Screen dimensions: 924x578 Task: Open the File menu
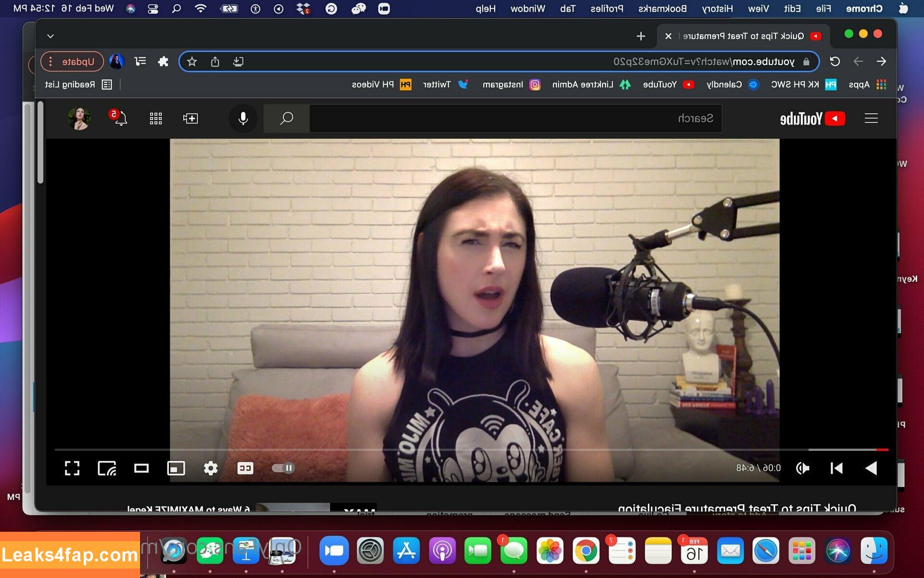[823, 9]
